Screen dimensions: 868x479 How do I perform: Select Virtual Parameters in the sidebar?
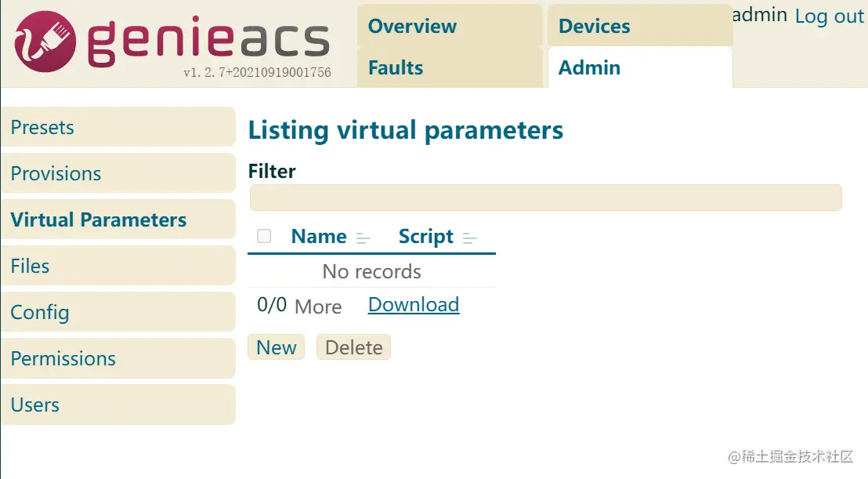(118, 220)
